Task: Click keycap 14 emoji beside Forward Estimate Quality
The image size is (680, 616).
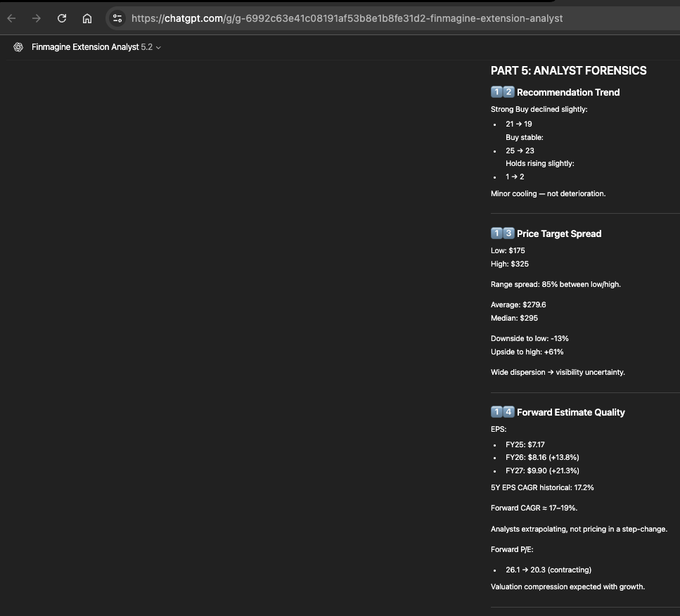Action: tap(502, 412)
